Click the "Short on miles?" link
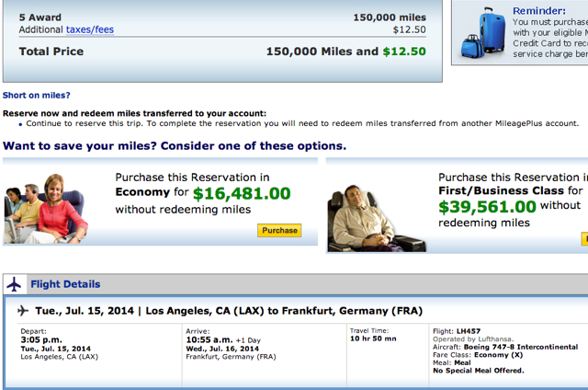Image resolution: width=588 pixels, height=390 pixels. [37, 96]
